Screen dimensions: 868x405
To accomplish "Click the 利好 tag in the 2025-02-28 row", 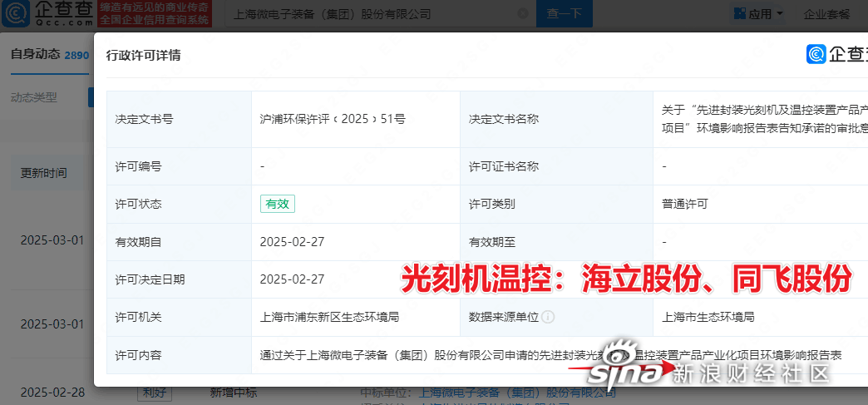I will coord(155,393).
